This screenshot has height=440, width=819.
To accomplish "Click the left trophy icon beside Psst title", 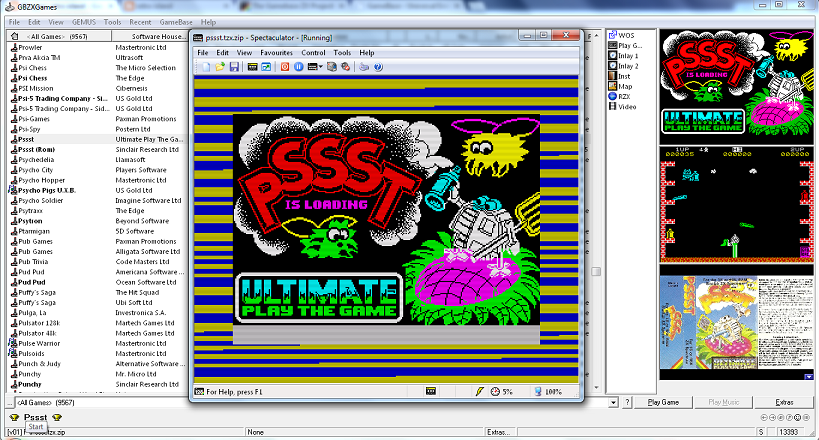I will pyautogui.click(x=14, y=418).
